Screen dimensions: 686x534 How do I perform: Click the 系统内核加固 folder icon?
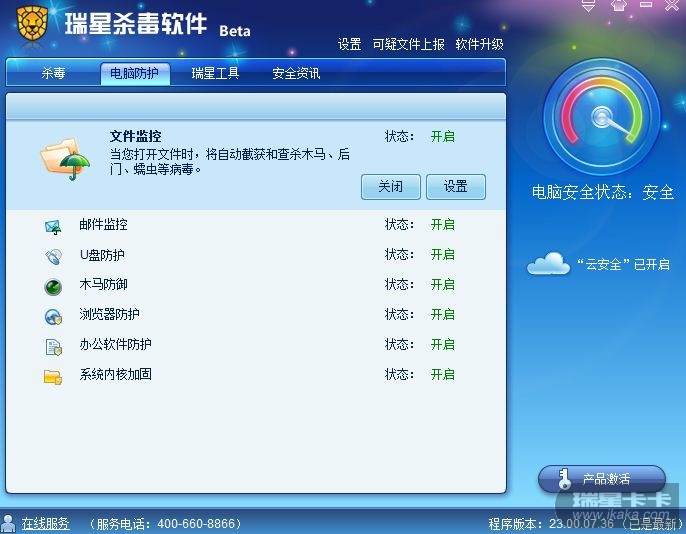pos(53,377)
